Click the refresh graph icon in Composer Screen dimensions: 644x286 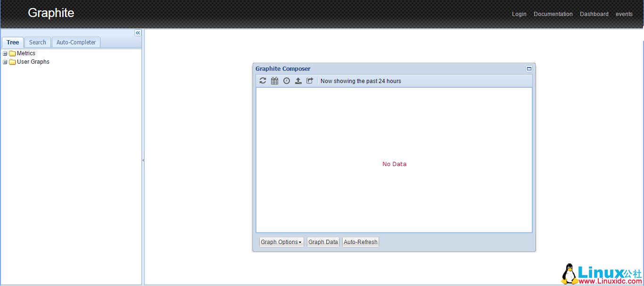point(263,81)
